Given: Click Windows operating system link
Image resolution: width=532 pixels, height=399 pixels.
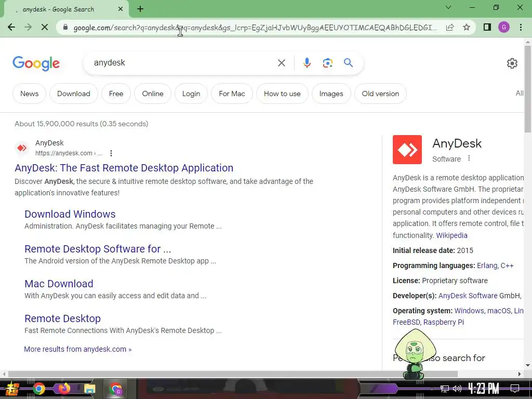Looking at the screenshot, I should (x=469, y=311).
